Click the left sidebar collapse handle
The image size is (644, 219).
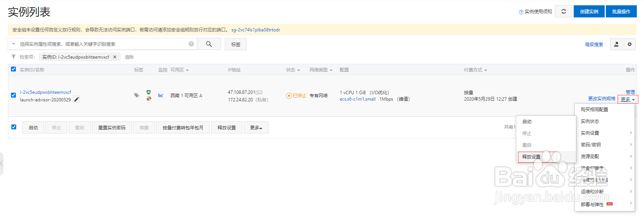(x=2, y=163)
